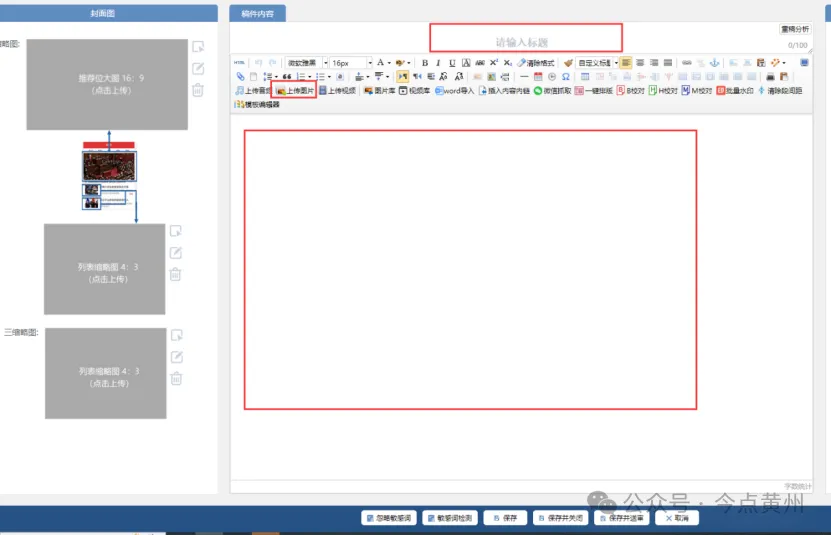This screenshot has height=536, width=831.
Task: Click the 上传图片 upload image button
Action: (x=295, y=90)
